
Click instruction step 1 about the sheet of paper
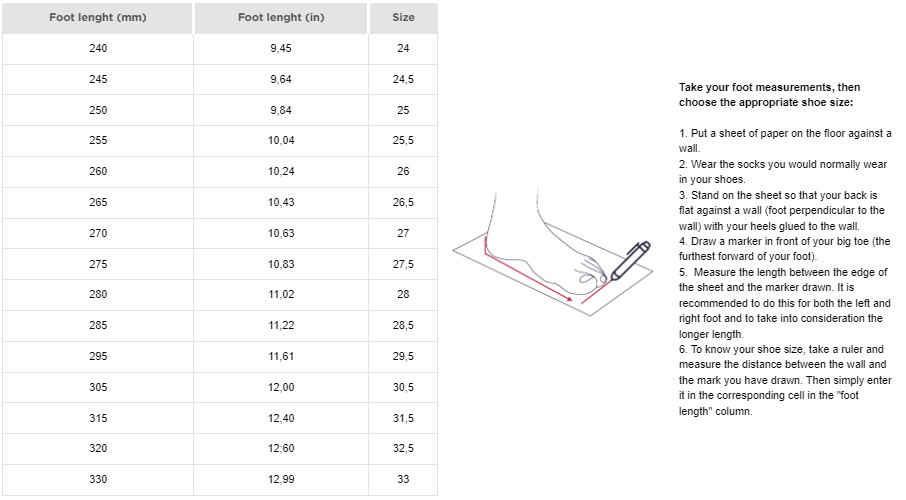click(784, 140)
